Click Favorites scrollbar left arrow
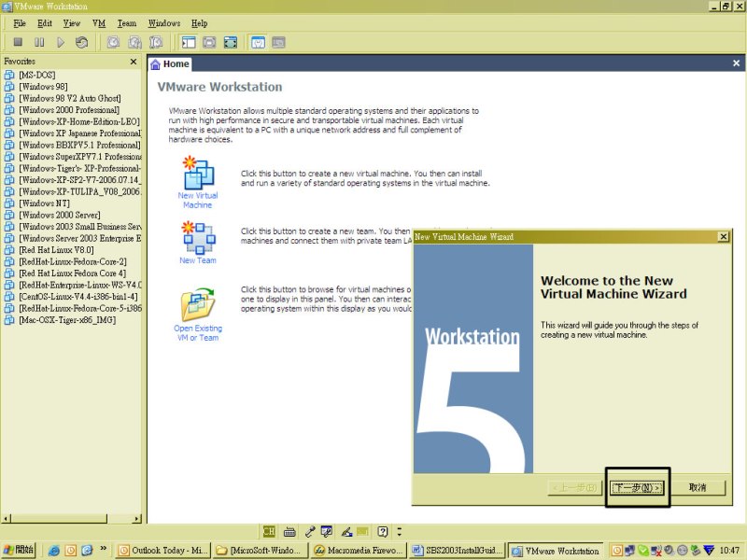Viewport: 747px width, 560px height. tap(6, 519)
